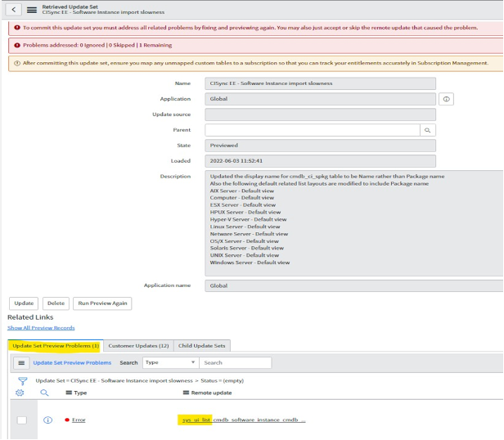504x440 pixels.
Task: Open Type column header menu icon
Action: tap(69, 393)
